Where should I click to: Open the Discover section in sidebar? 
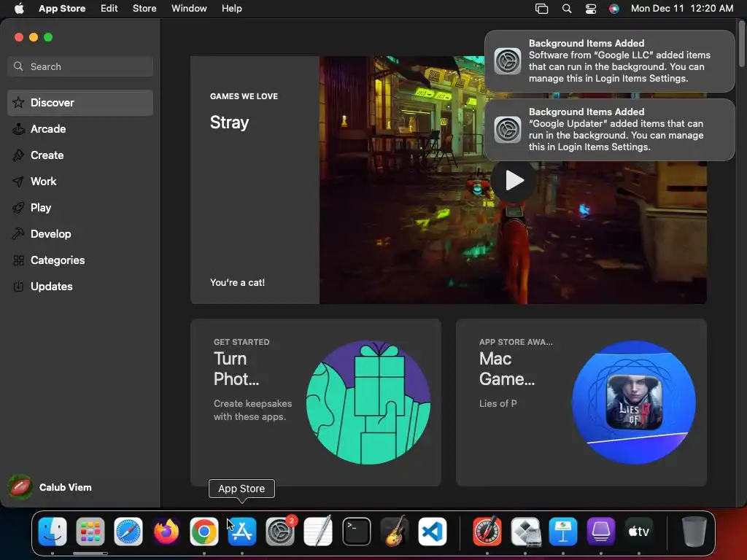click(x=80, y=103)
